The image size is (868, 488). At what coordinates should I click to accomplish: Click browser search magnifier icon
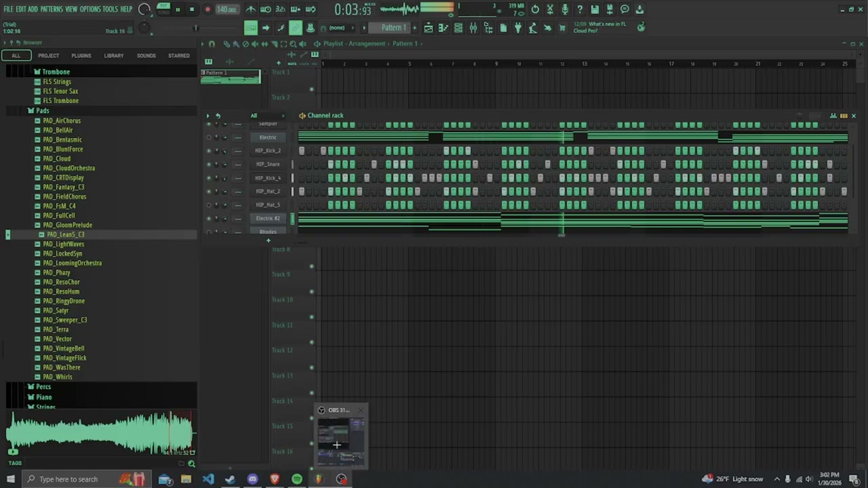(x=191, y=464)
